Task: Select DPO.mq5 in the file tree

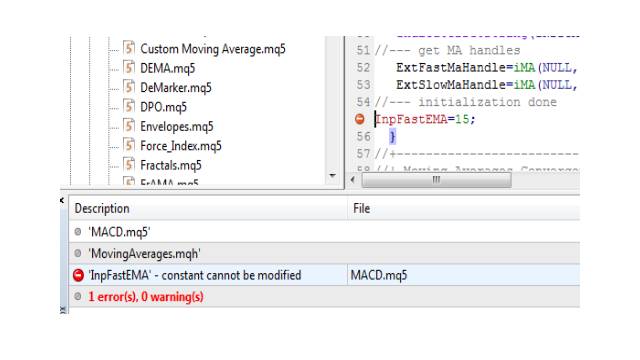Action: 163,107
